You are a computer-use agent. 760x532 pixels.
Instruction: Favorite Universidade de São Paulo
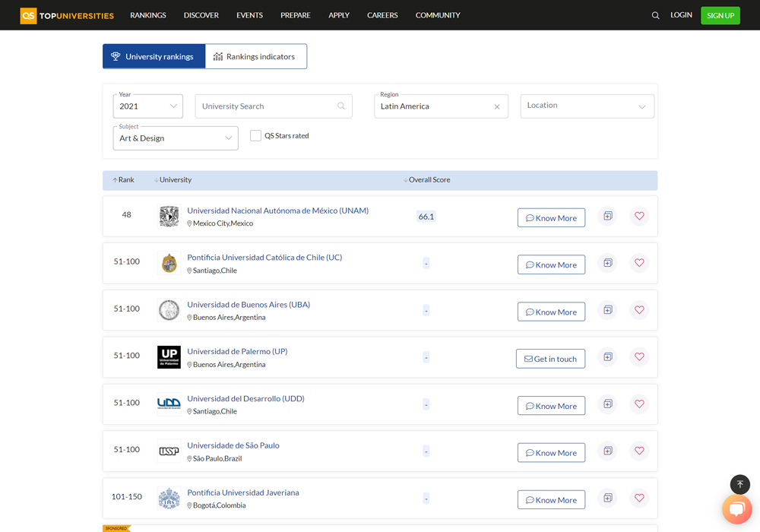[639, 451]
